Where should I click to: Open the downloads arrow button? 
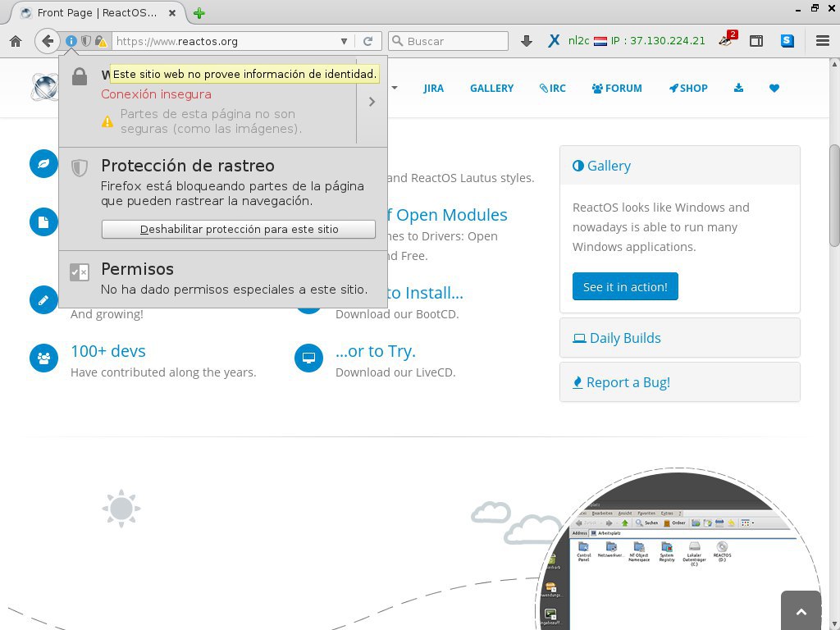527,41
